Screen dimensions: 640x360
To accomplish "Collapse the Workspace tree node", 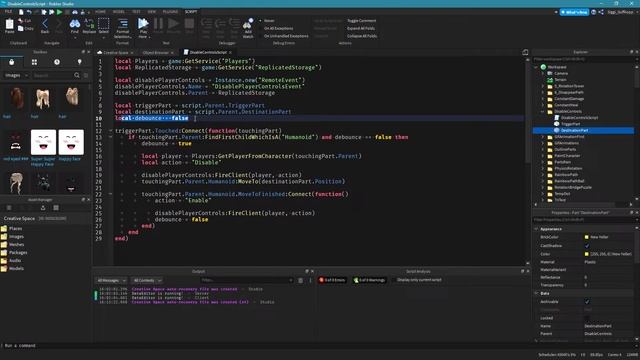I will [x=536, y=67].
